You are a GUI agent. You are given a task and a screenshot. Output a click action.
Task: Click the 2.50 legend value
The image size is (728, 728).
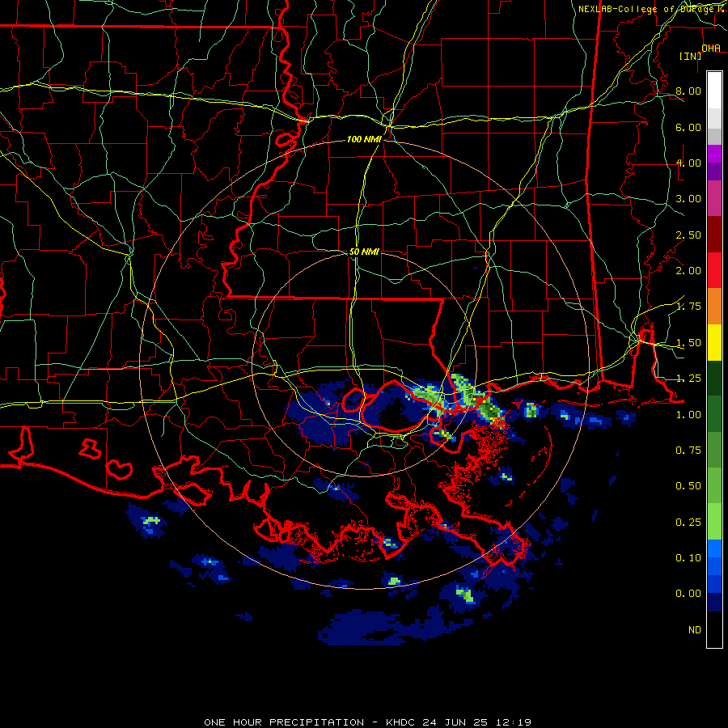click(688, 235)
